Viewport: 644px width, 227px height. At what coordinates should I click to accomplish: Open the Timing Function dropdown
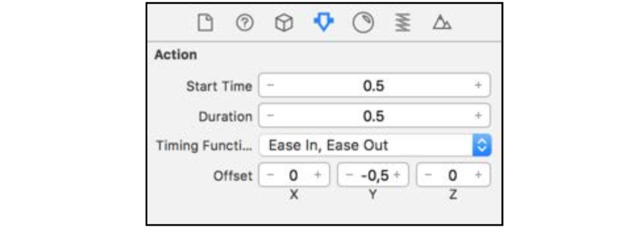375,146
